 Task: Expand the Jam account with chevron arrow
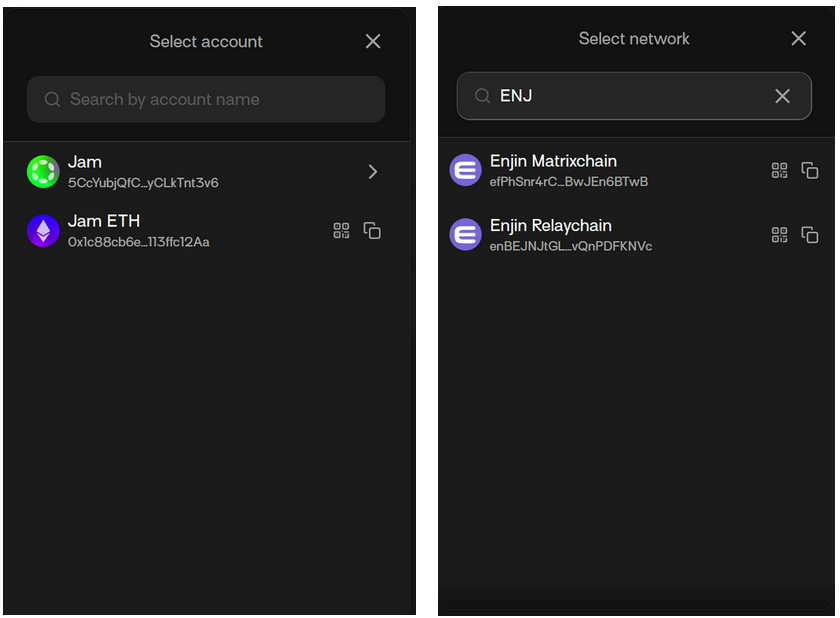point(373,172)
